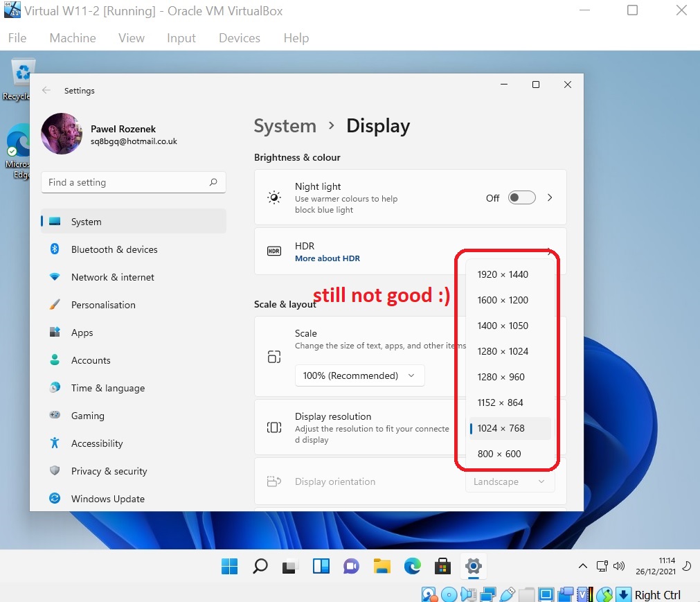The height and width of the screenshot is (602, 700).
Task: Click the Microsoft Edge desktop shortcut
Action: (18, 151)
